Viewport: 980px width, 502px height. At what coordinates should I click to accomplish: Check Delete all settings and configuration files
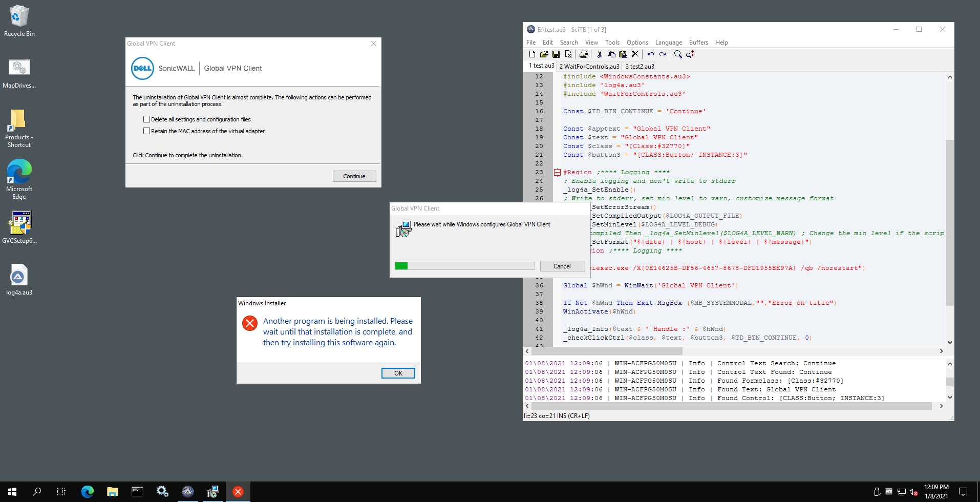pos(146,119)
